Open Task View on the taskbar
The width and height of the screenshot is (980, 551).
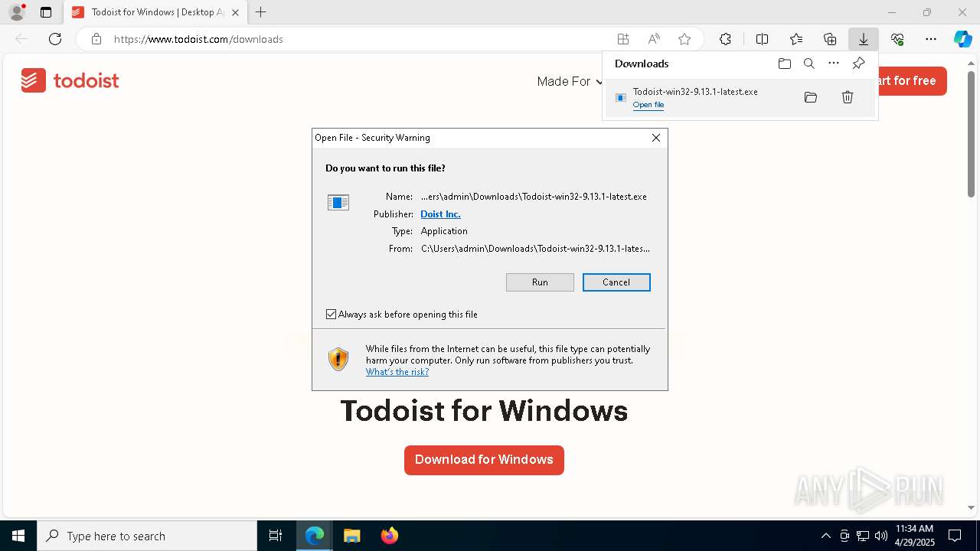[x=276, y=536]
